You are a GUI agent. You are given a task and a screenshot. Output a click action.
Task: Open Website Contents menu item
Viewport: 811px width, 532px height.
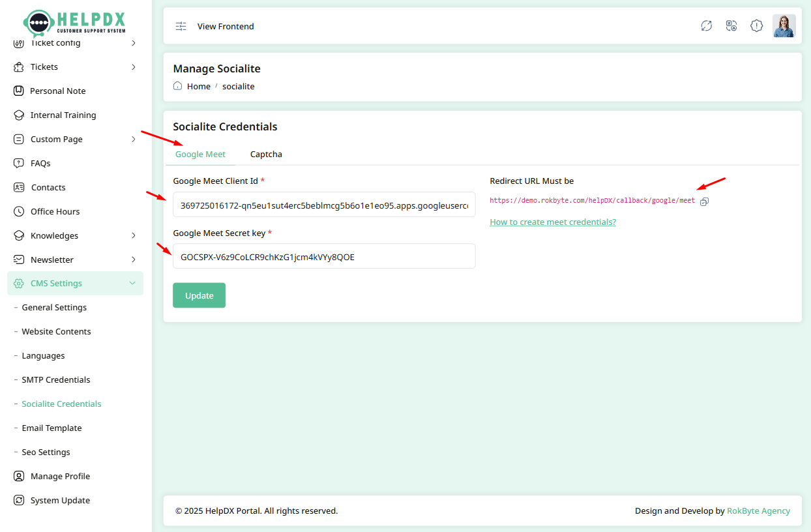(x=56, y=331)
